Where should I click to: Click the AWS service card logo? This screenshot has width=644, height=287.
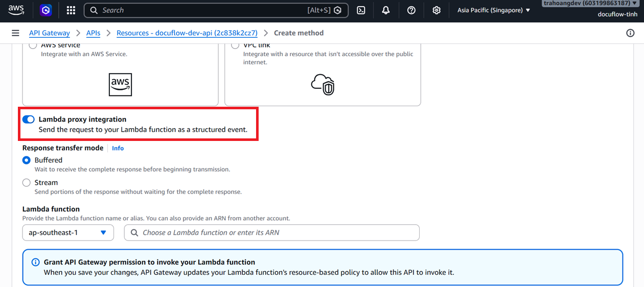coord(121,84)
